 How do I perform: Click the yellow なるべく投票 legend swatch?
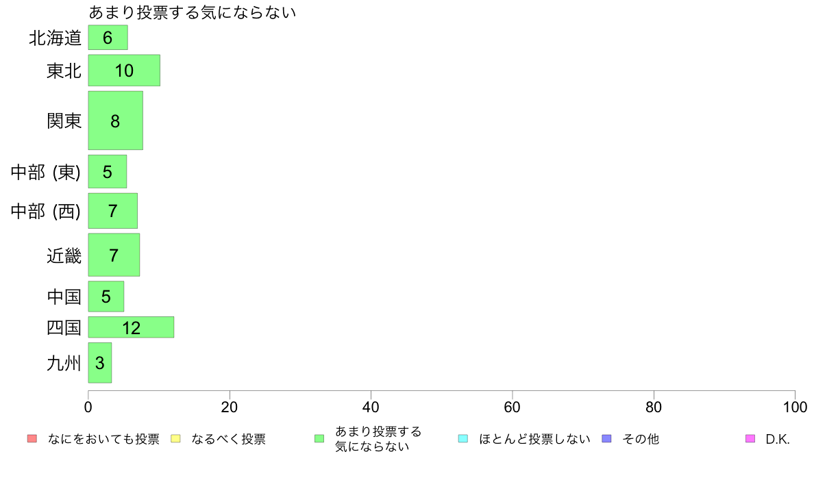175,438
